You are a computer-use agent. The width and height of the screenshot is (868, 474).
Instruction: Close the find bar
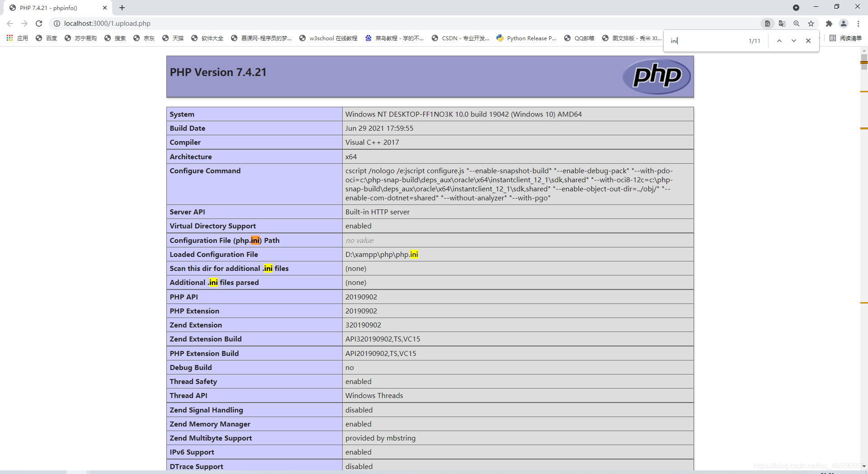click(x=808, y=41)
